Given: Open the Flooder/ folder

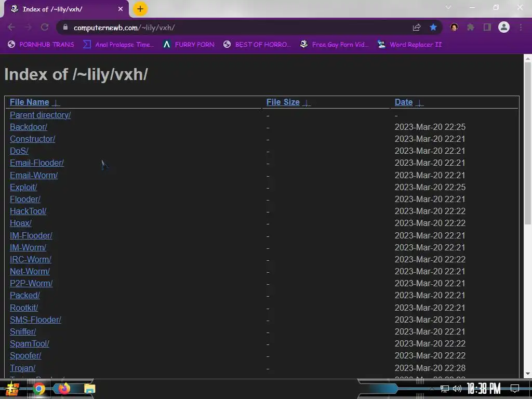Looking at the screenshot, I should coord(25,199).
